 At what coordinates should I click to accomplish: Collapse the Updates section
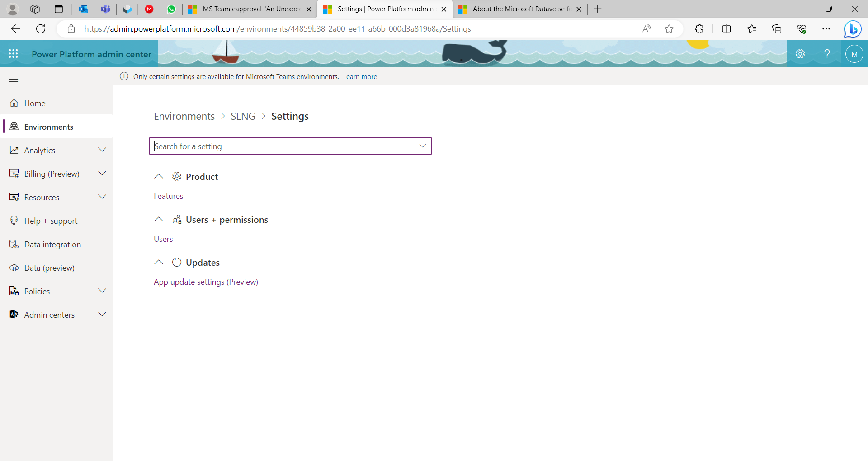pyautogui.click(x=159, y=262)
